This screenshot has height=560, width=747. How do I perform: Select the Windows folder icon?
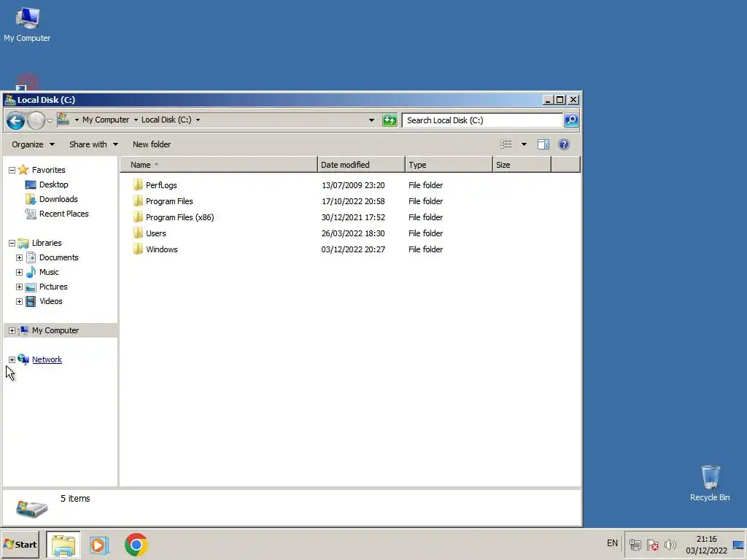pyautogui.click(x=138, y=249)
